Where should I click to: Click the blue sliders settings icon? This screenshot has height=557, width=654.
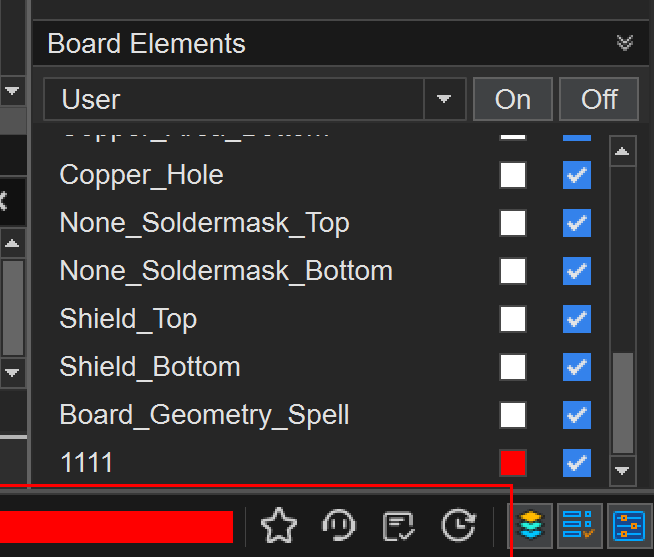628,524
